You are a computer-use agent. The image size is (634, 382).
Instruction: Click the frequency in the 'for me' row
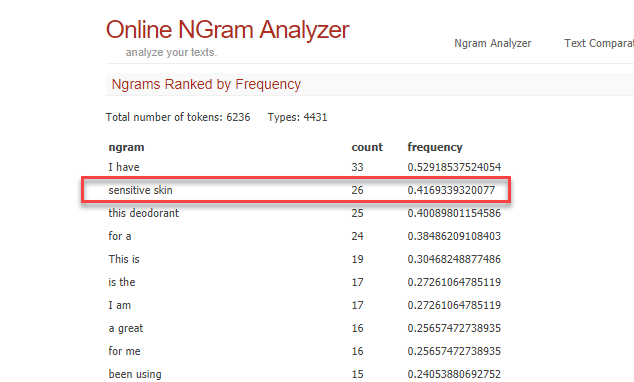454,351
